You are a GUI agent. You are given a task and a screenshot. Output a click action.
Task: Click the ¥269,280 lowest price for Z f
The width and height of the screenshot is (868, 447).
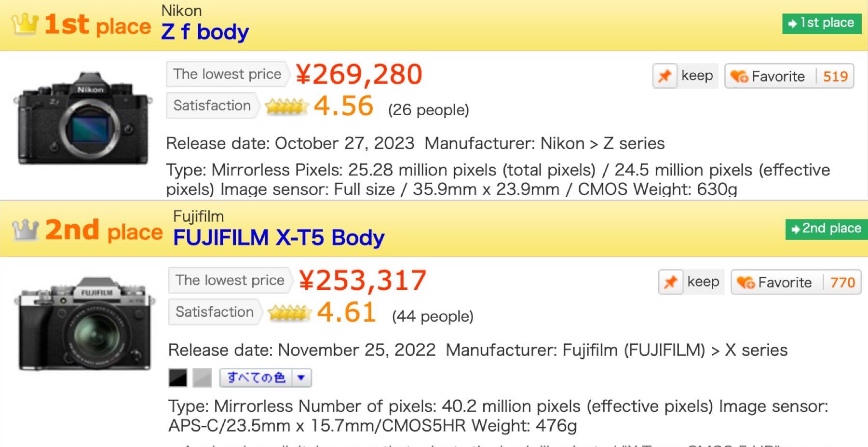pyautogui.click(x=359, y=74)
